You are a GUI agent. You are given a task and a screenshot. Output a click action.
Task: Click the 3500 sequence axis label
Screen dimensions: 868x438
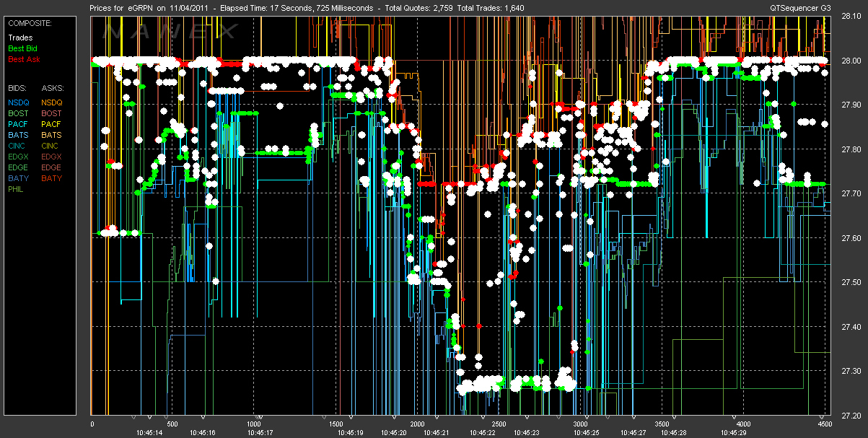click(x=663, y=424)
